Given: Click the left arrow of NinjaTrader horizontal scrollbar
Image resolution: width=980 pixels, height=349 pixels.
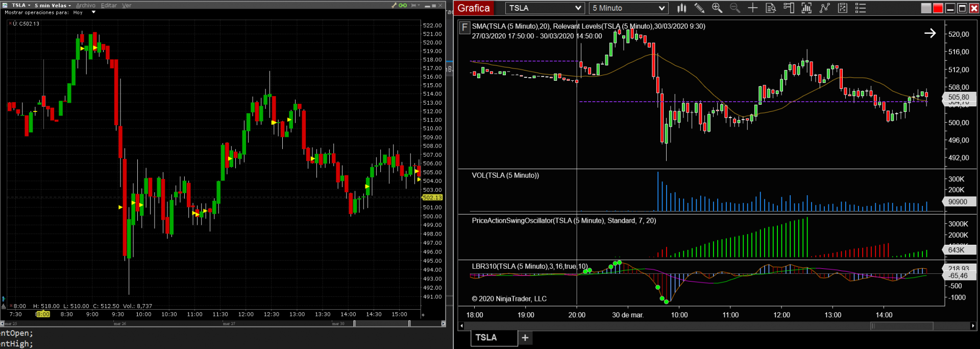Looking at the screenshot, I should click(x=461, y=326).
